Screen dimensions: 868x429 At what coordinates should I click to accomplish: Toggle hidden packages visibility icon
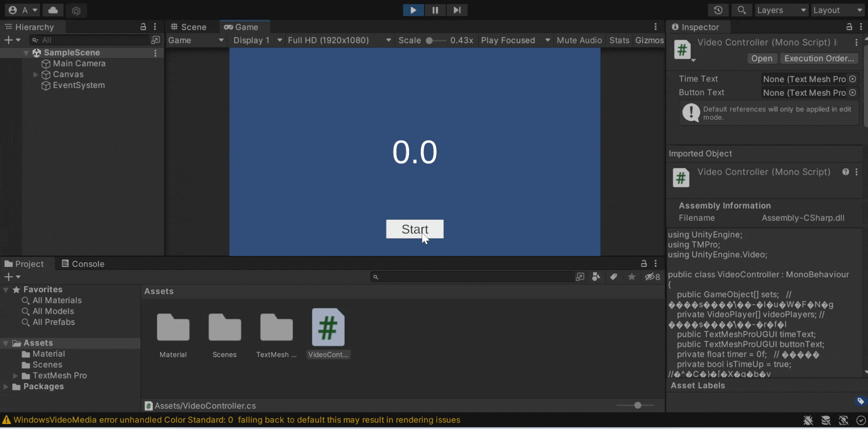click(x=652, y=277)
